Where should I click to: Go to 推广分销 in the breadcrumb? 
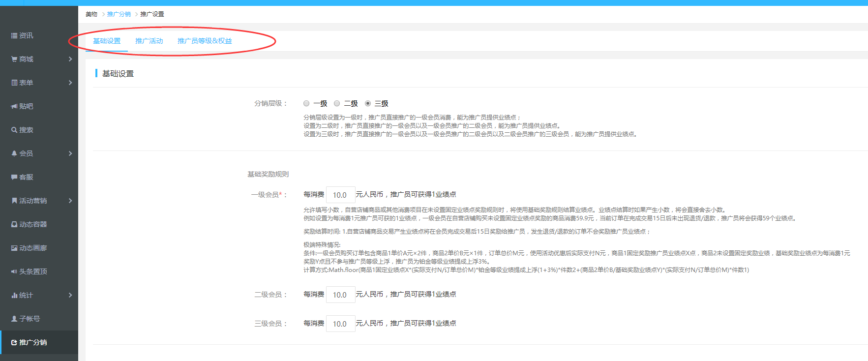coord(119,14)
